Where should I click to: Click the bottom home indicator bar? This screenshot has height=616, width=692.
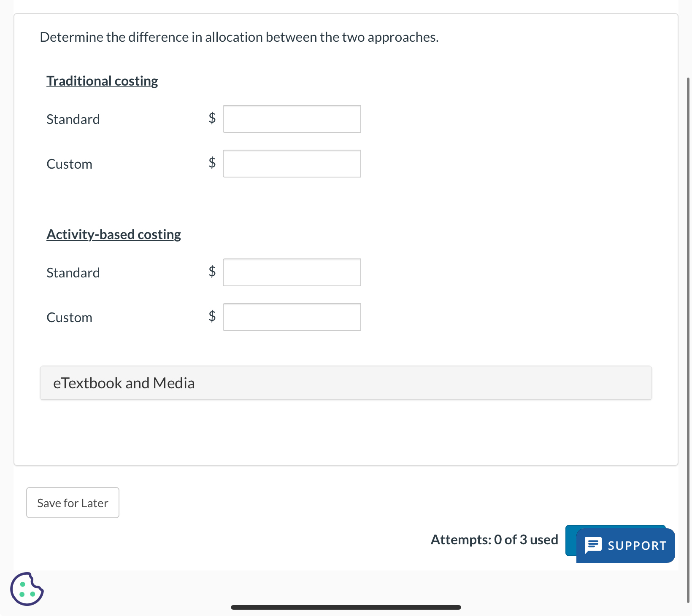[x=346, y=607]
